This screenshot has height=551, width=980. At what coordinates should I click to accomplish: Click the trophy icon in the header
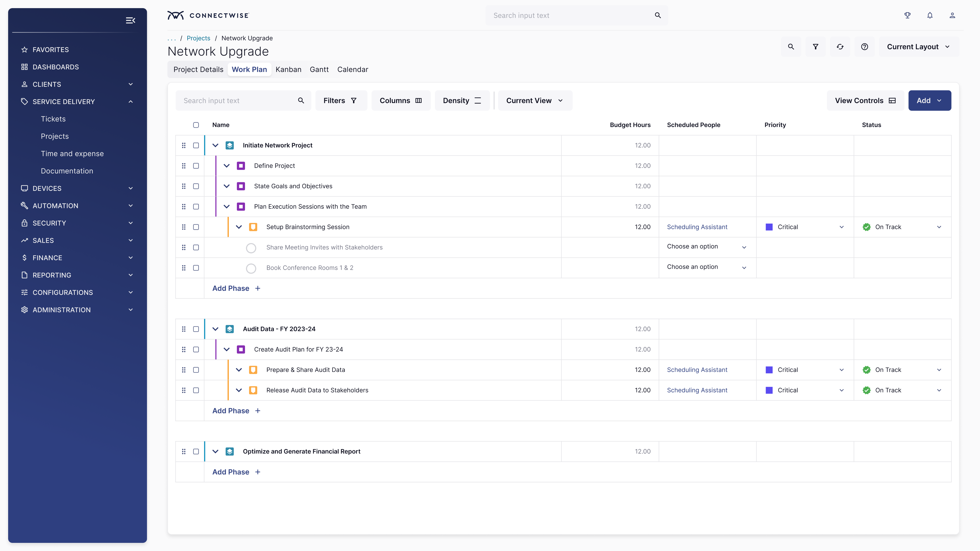coord(907,16)
